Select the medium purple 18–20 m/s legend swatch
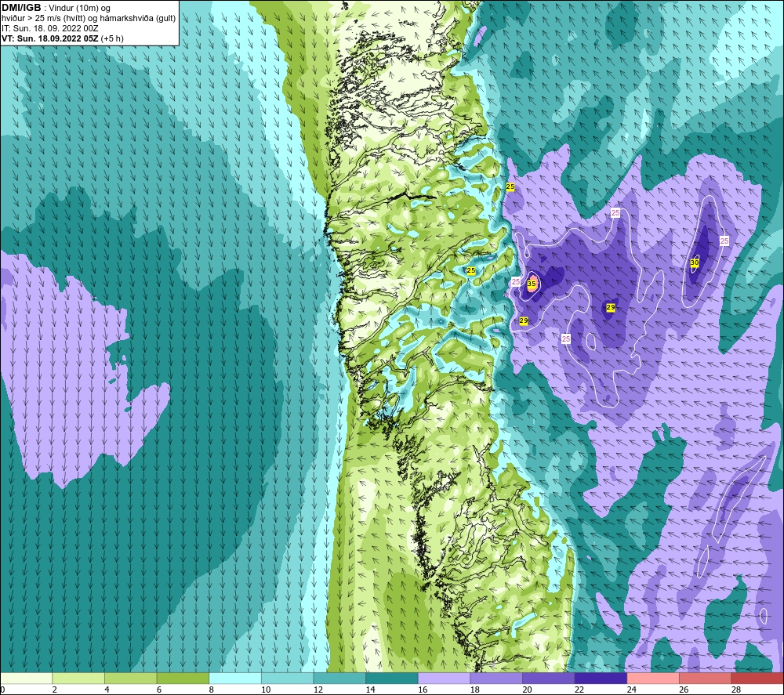The width and height of the screenshot is (784, 695). [496, 678]
